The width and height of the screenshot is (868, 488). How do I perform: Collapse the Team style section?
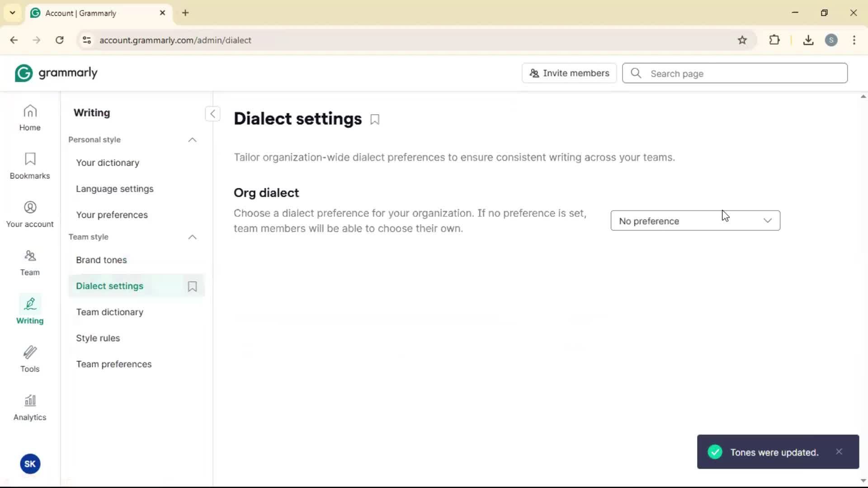[x=192, y=237]
